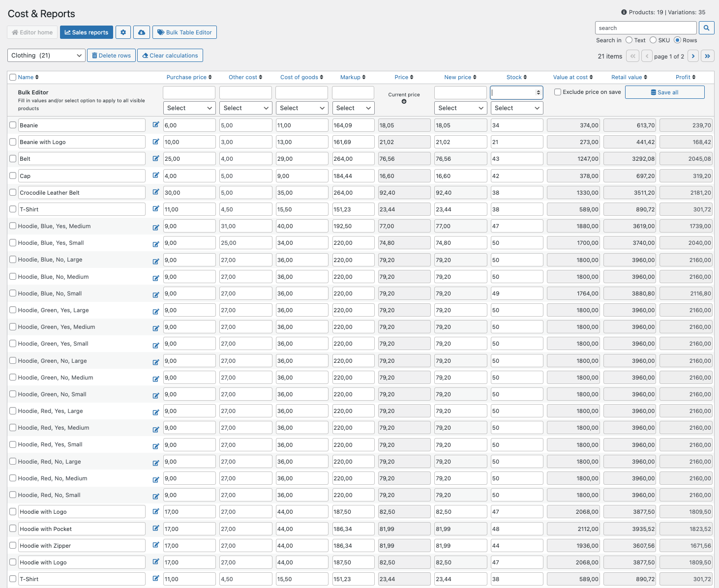
Task: Open the Clothing (21) category dropdown
Action: [46, 56]
